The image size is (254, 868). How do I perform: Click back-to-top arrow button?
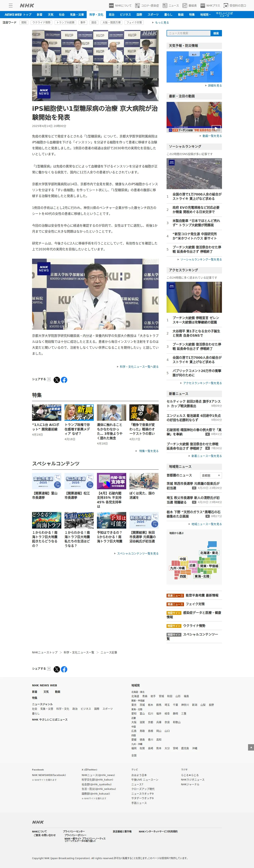(x=251, y=747)
